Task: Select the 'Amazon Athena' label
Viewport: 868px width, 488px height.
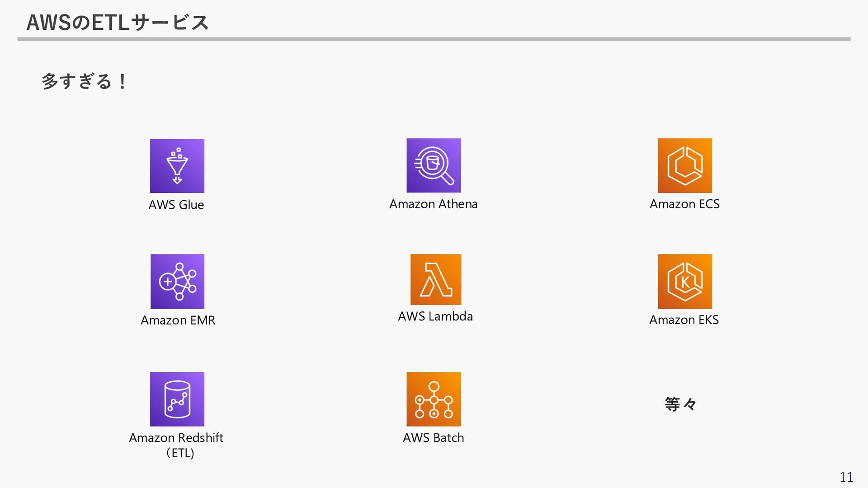Action: (x=434, y=204)
